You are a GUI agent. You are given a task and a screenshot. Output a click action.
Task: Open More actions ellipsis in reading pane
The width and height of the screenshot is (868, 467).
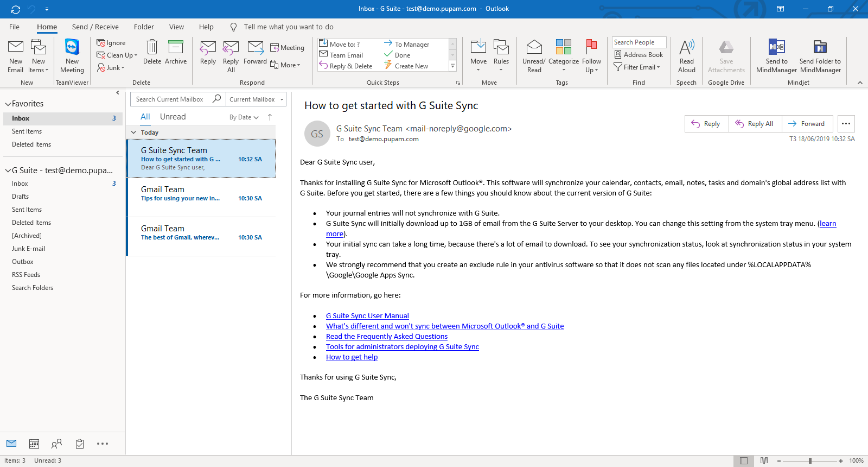coord(846,124)
